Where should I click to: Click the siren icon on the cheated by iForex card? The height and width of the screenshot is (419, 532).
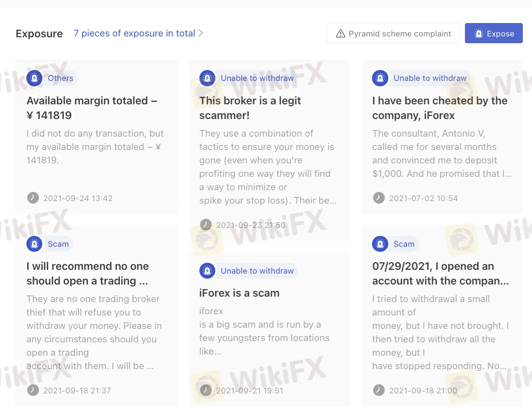[380, 78]
